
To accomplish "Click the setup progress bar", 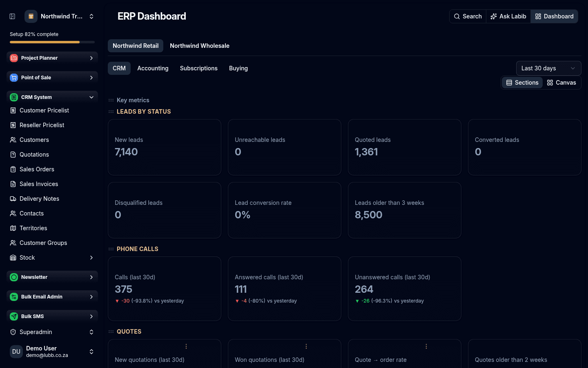I will (52, 42).
